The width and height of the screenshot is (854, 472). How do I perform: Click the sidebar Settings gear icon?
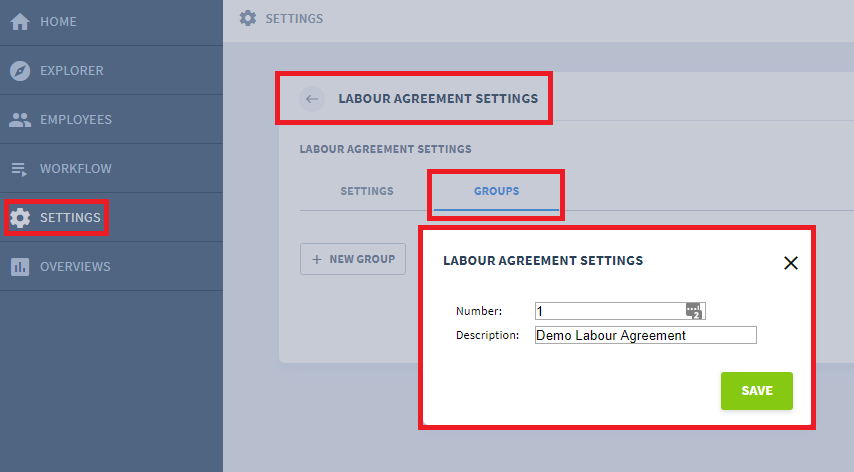click(x=20, y=218)
